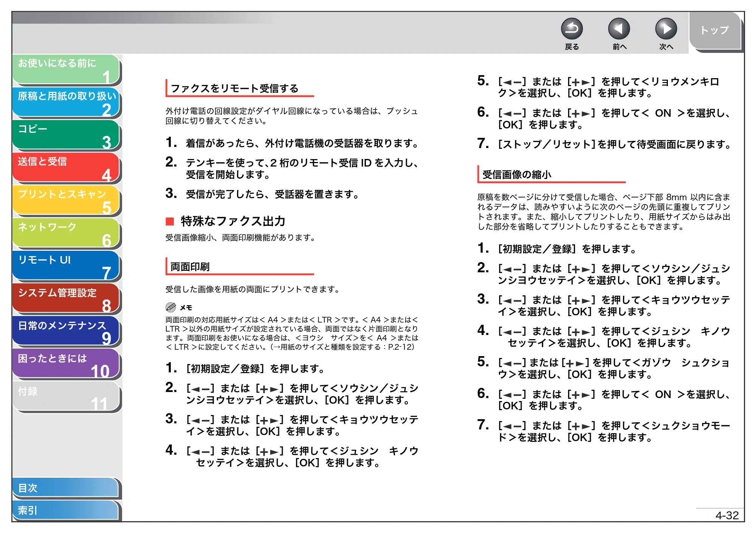This screenshot has height=534, width=756.
Task: Click the step mentioning リョウメンキロク
Action: tap(608, 87)
